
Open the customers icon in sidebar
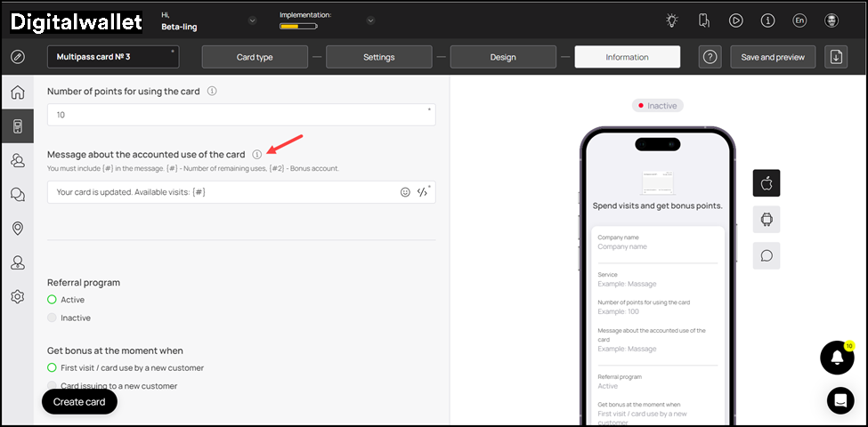[x=18, y=160]
